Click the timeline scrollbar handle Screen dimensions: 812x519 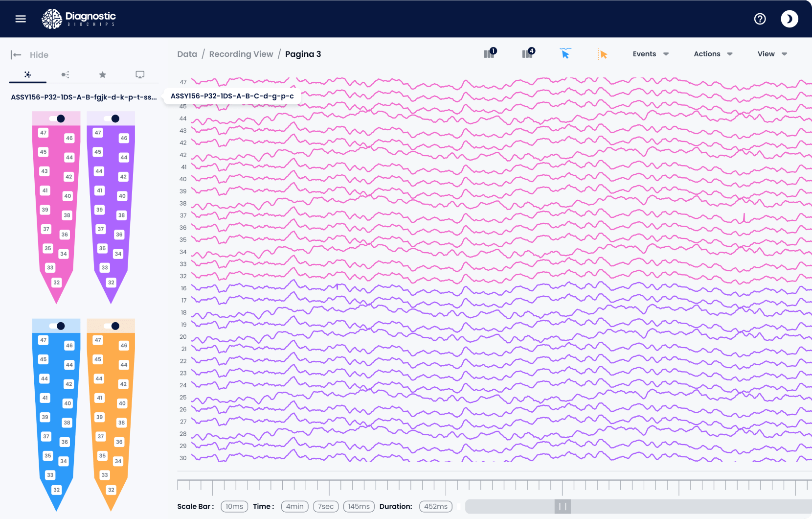click(x=563, y=506)
